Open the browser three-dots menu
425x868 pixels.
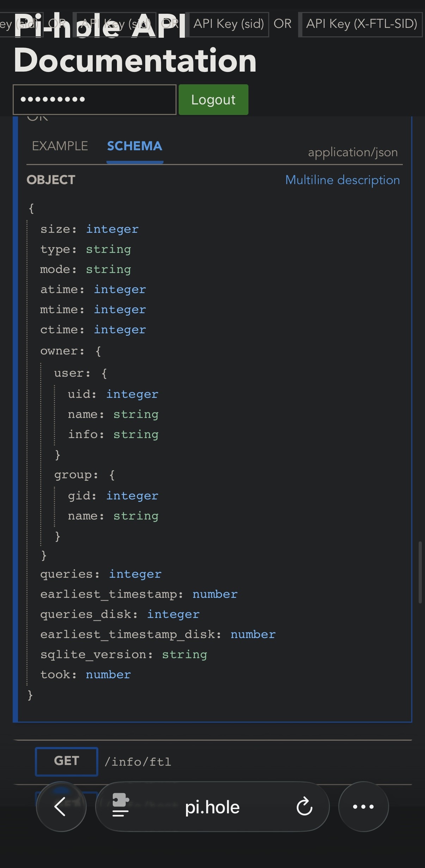[x=363, y=806]
